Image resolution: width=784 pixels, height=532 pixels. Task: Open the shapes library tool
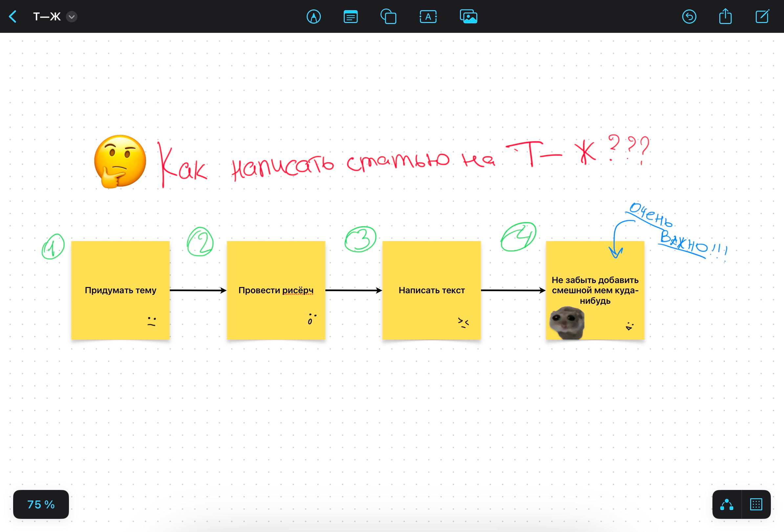tap(388, 16)
